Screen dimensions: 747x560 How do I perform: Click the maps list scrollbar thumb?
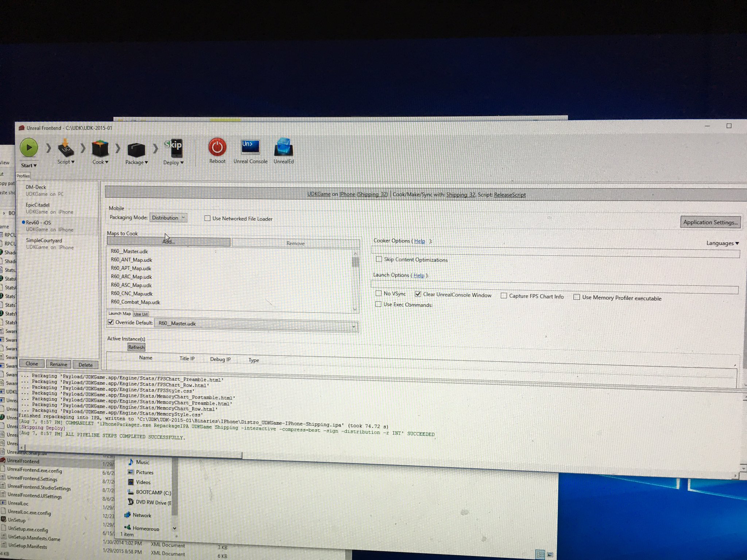click(355, 262)
